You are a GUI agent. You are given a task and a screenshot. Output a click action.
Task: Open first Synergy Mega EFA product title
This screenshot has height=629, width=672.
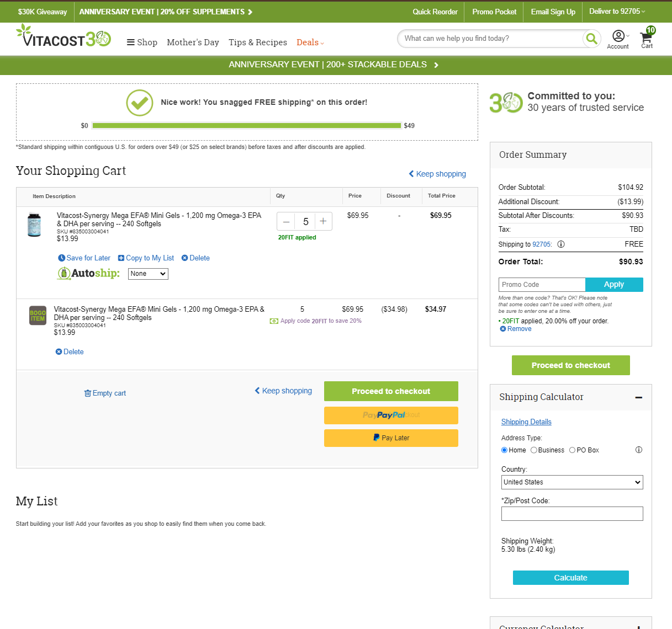tap(159, 220)
